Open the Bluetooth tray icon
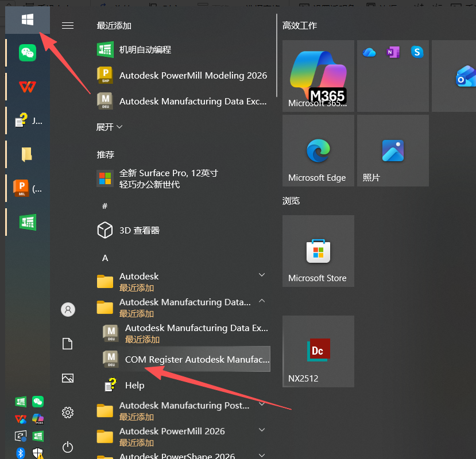The width and height of the screenshot is (476, 459). point(21,453)
